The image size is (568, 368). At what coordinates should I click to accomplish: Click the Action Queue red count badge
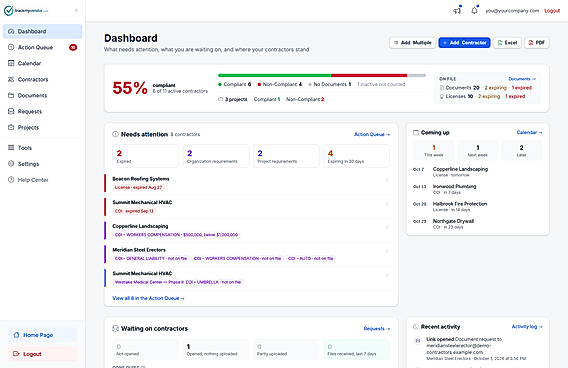point(73,47)
